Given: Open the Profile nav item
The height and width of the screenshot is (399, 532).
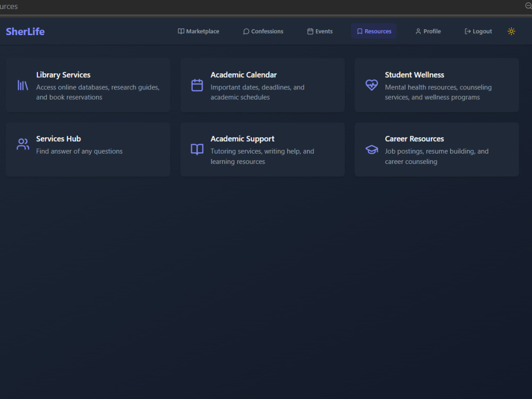Looking at the screenshot, I should pos(428,31).
